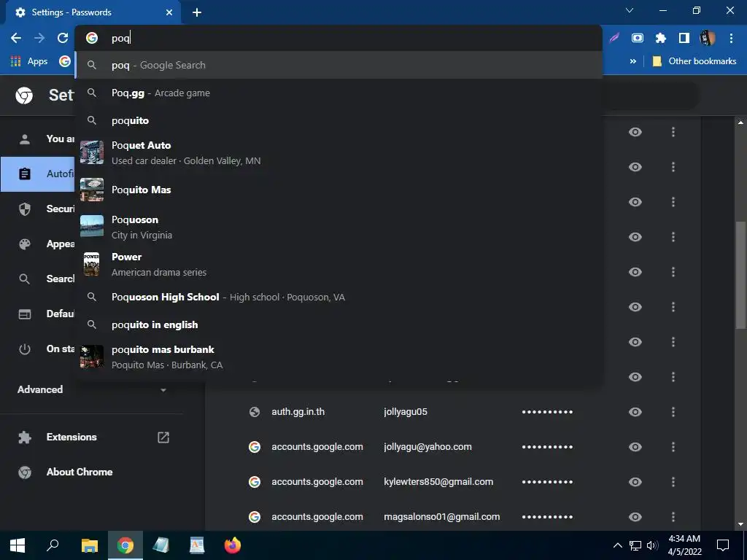Screen dimensions: 747x560
Task: Show hidden bookmarks with double chevron
Action: (x=632, y=61)
